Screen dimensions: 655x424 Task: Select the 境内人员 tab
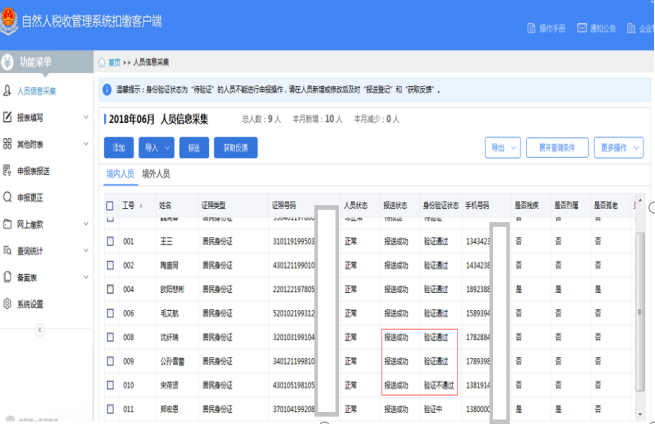(120, 174)
